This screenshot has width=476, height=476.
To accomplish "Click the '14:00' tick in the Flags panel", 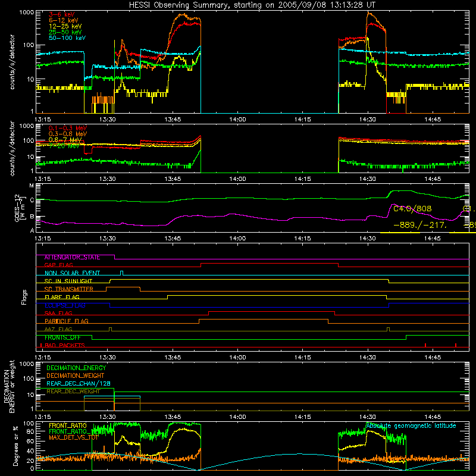I will 237,358.
